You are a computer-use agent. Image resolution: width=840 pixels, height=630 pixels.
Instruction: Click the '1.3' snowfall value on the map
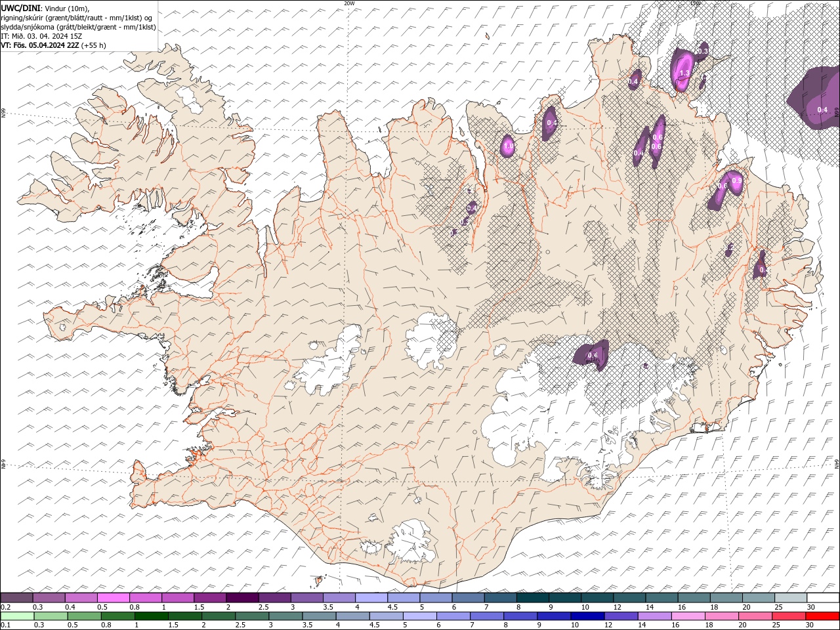coord(684,73)
